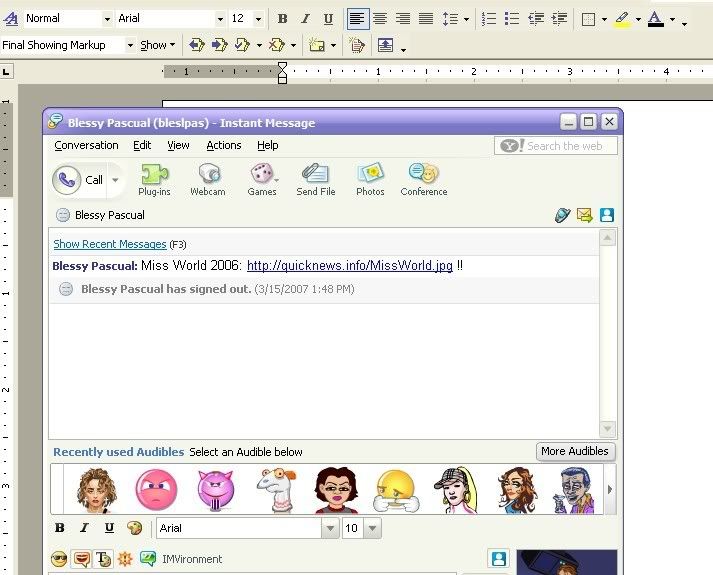Click Show Recent Messages link
The width and height of the screenshot is (713, 575).
[110, 244]
